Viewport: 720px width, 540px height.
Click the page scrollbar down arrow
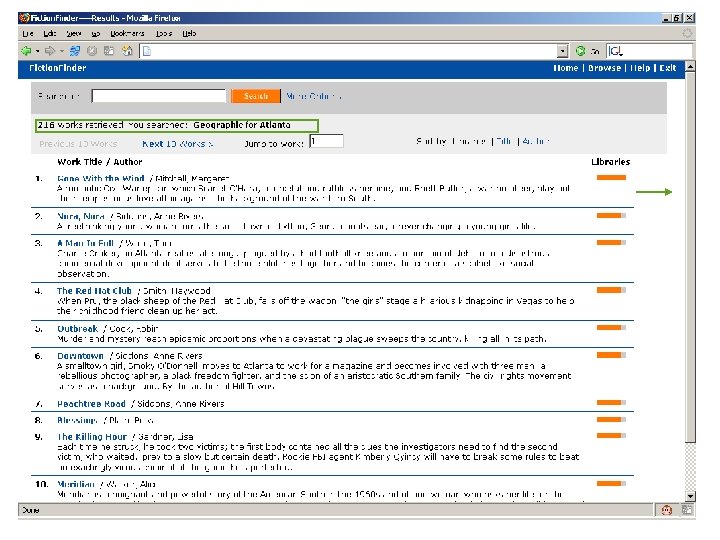pyautogui.click(x=690, y=496)
